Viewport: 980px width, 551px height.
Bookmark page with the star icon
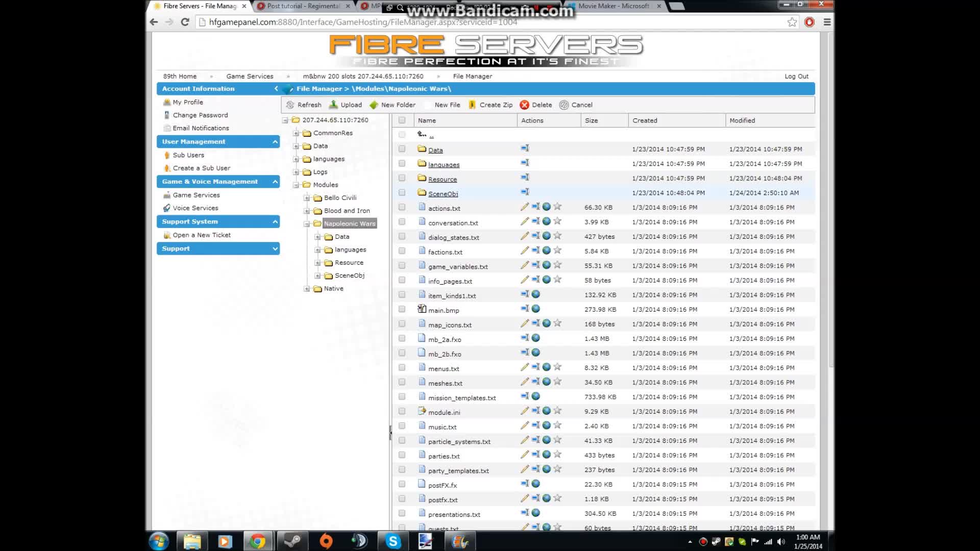(792, 22)
